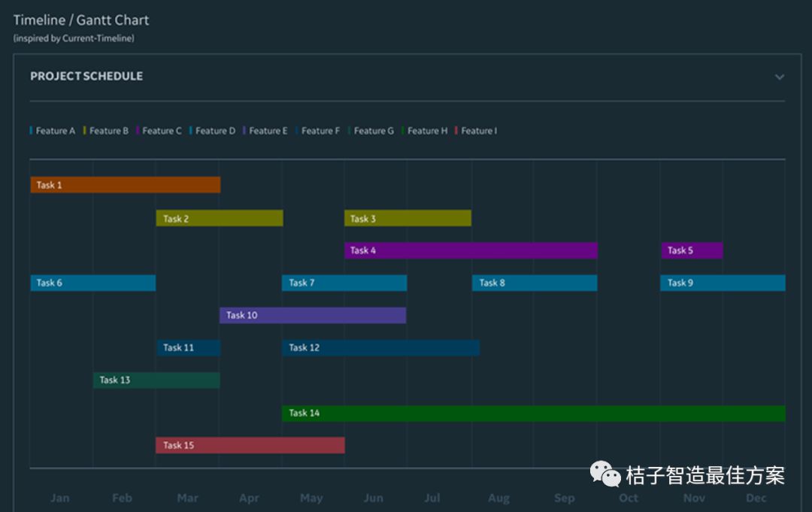
Task: Click the olive Task 2 bar
Action: (x=219, y=218)
